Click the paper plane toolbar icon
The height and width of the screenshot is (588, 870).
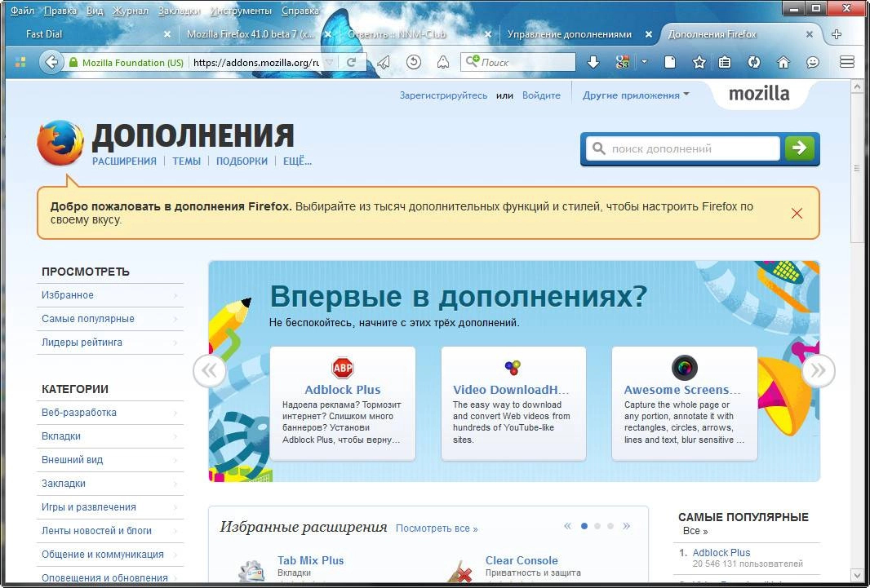(x=384, y=62)
